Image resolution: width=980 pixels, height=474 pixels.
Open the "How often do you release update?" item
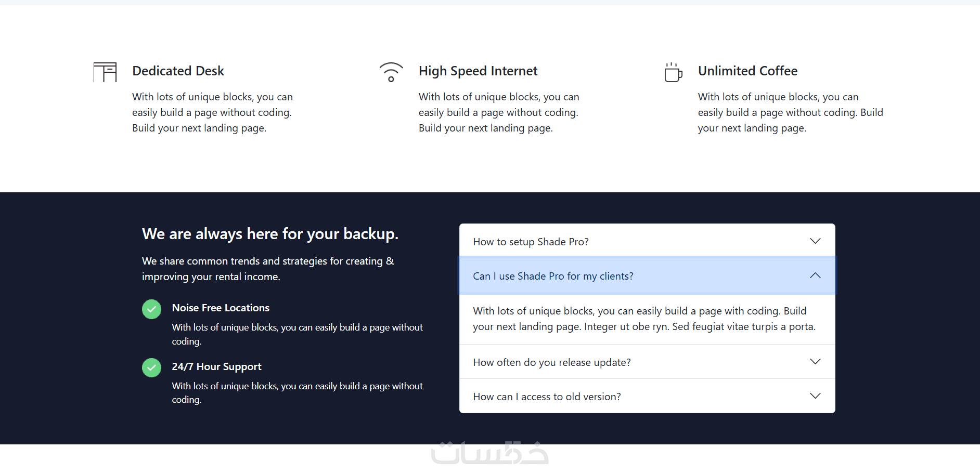coord(552,362)
